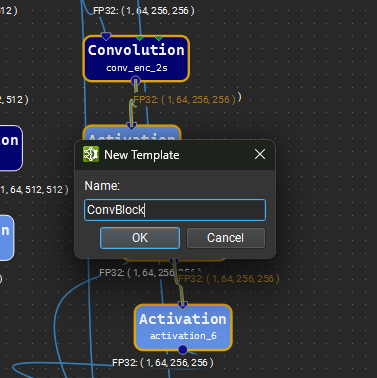Select the activation_6 Activation node
The width and height of the screenshot is (377, 378).
[183, 327]
